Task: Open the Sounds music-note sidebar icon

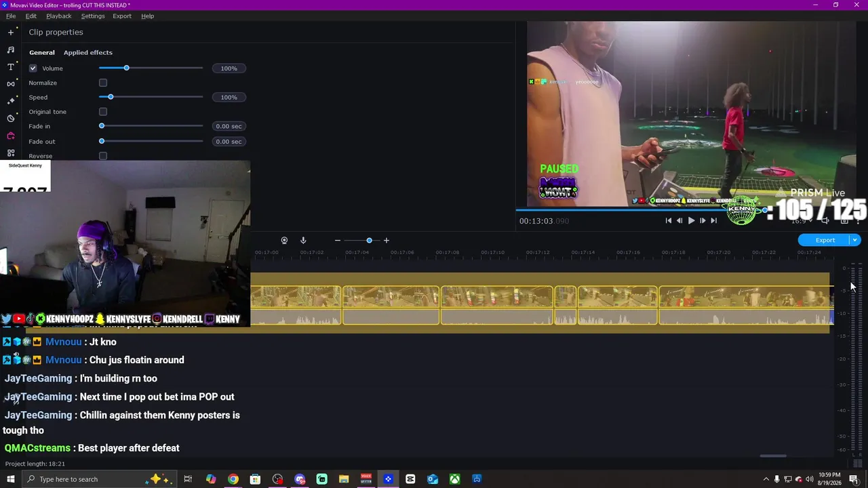Action: (11, 49)
